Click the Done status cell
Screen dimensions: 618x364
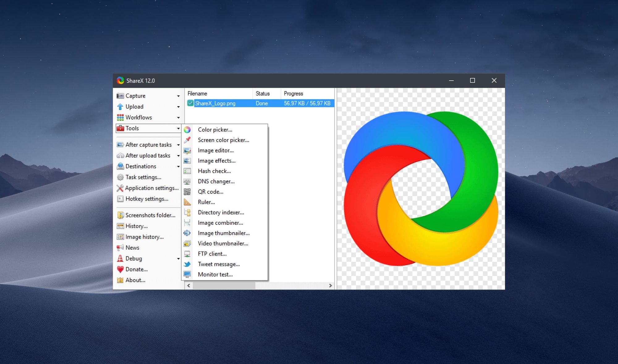[x=262, y=103]
